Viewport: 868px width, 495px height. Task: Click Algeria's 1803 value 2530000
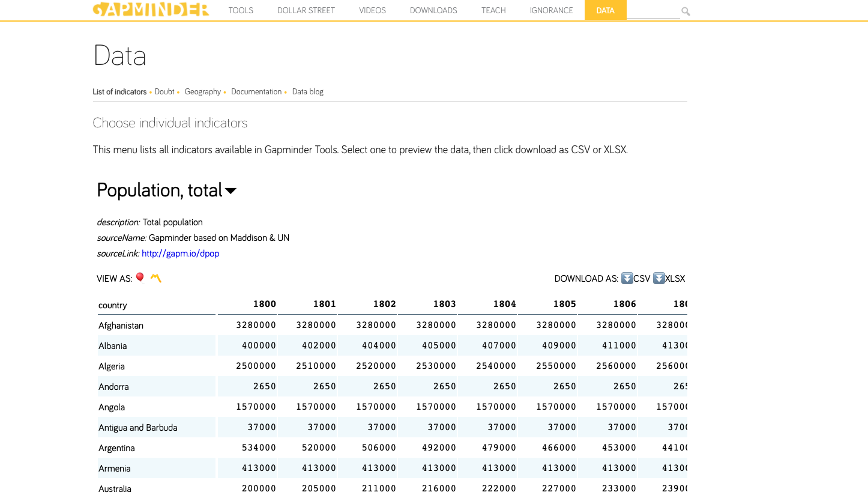436,366
